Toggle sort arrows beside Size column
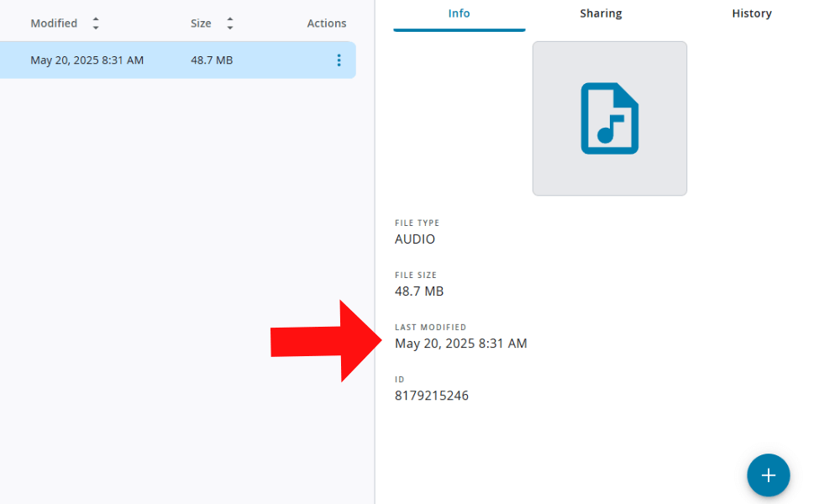Image resolution: width=840 pixels, height=504 pixels. pyautogui.click(x=230, y=24)
